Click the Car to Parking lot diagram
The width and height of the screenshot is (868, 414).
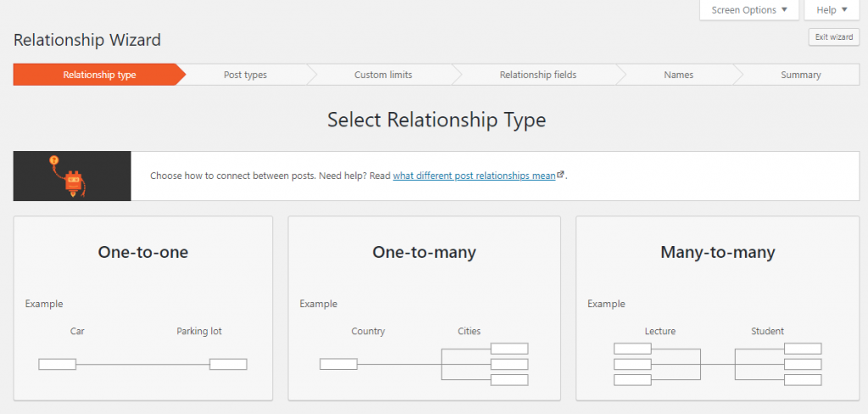tap(142, 364)
